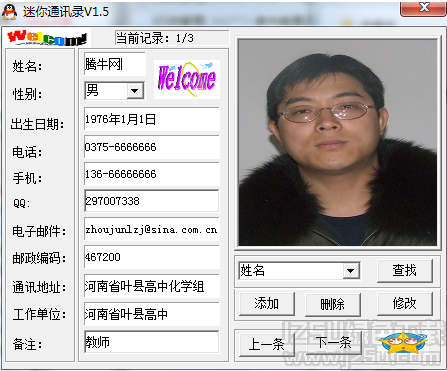Click the 邮政编码: label
447x371 pixels.
point(39,258)
